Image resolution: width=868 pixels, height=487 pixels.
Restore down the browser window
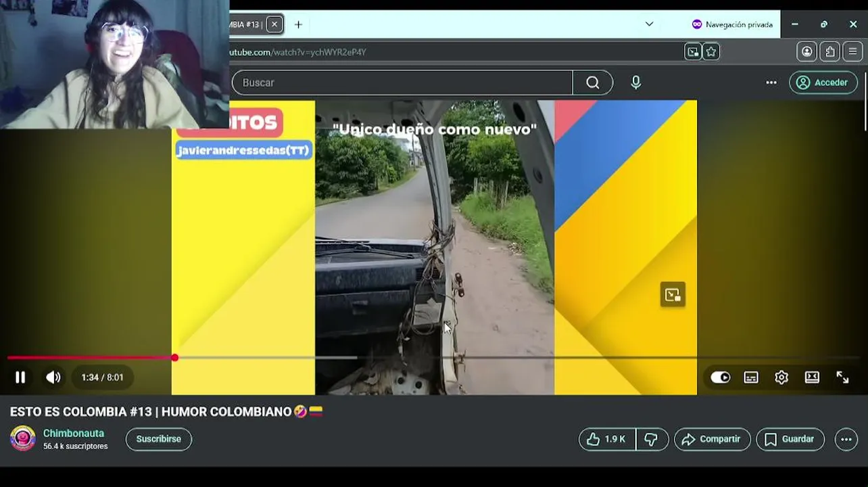click(824, 24)
